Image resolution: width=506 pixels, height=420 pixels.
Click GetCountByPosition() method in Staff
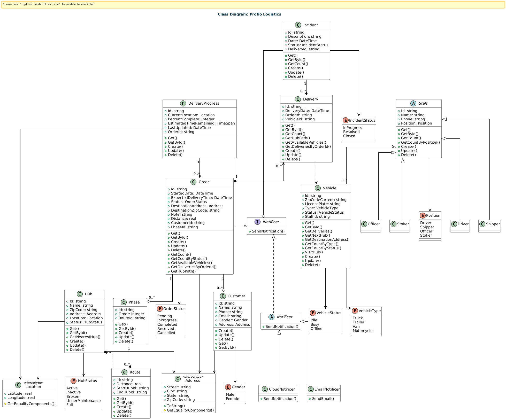tap(420, 142)
